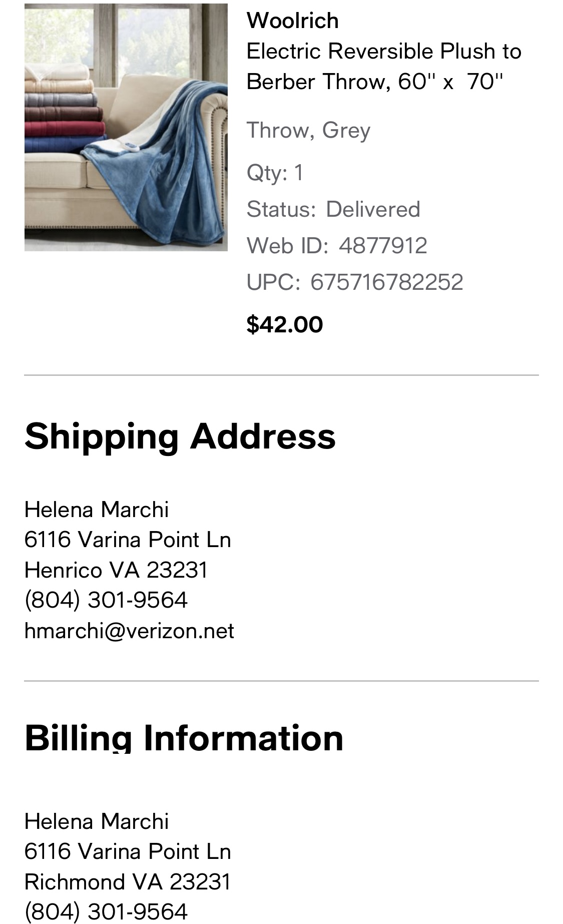Select the Throw, Grey variant text

[x=308, y=130]
